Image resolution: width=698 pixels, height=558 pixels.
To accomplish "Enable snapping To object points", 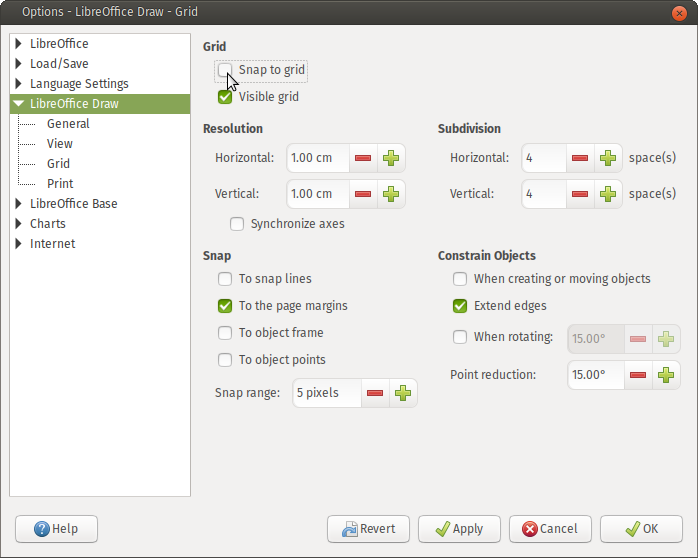I will 225,360.
